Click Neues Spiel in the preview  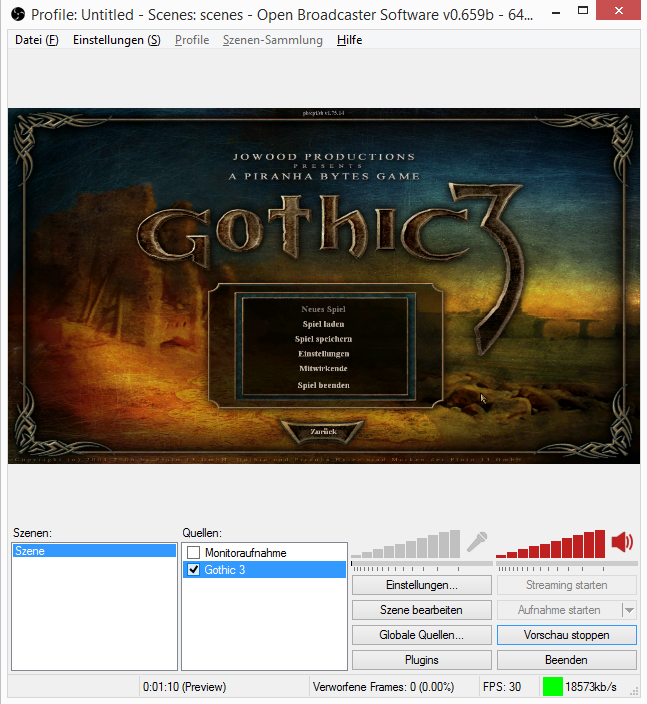click(323, 309)
